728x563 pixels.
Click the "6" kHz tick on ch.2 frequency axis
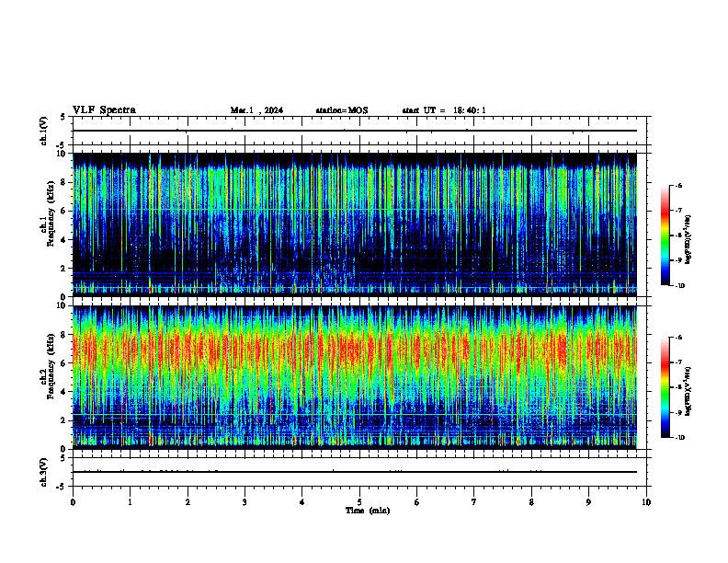click(64, 363)
